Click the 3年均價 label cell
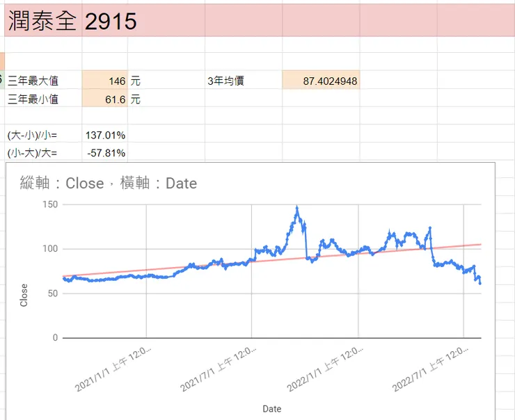 pyautogui.click(x=225, y=81)
